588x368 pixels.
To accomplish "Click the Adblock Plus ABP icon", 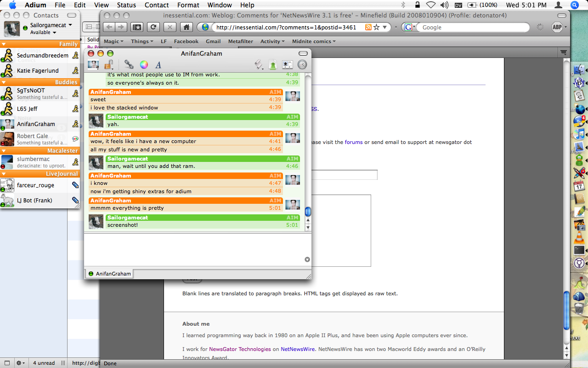I will click(557, 27).
